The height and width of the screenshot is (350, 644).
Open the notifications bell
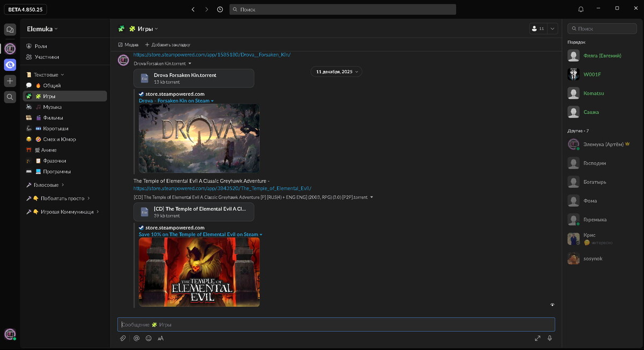[x=581, y=9]
